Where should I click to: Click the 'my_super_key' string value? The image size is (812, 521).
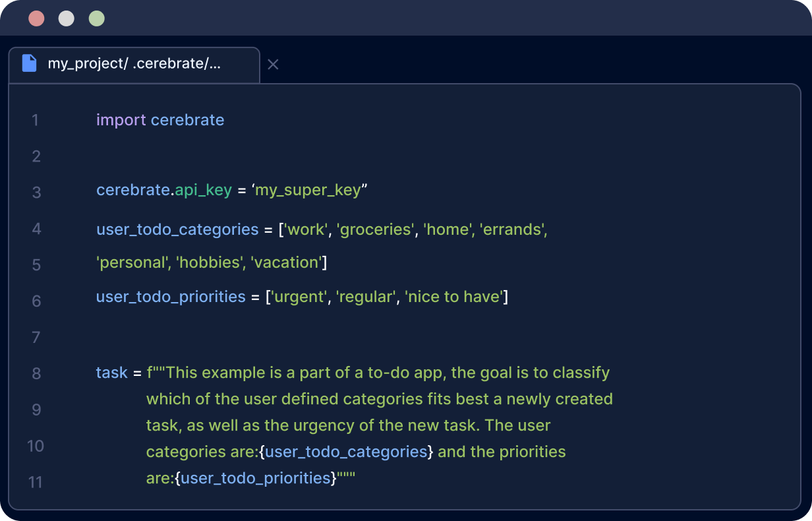[x=308, y=191]
